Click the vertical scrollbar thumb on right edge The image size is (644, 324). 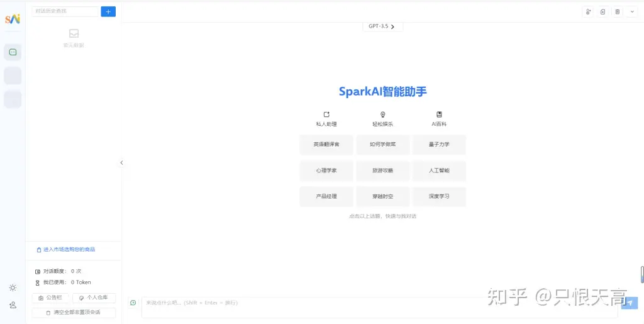click(642, 274)
